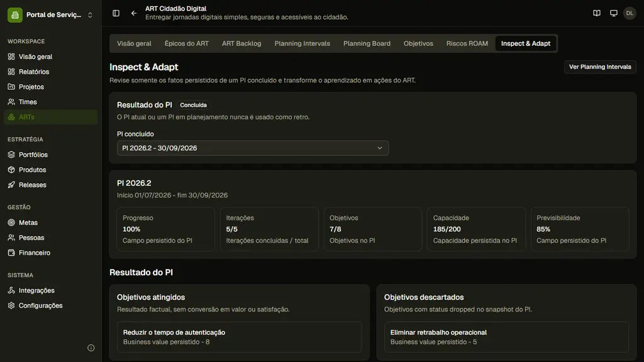The width and height of the screenshot is (644, 362).
Task: Switch to the ART Backlog tab
Action: tap(241, 43)
